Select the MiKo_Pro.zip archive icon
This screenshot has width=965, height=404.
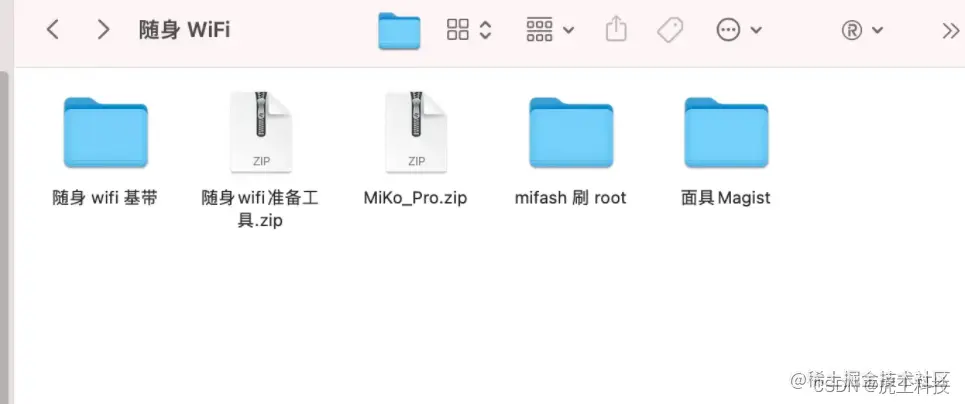(416, 132)
